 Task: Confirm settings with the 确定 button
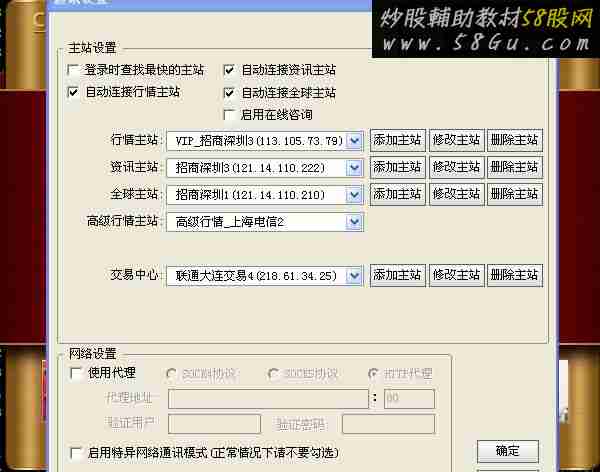click(x=508, y=451)
